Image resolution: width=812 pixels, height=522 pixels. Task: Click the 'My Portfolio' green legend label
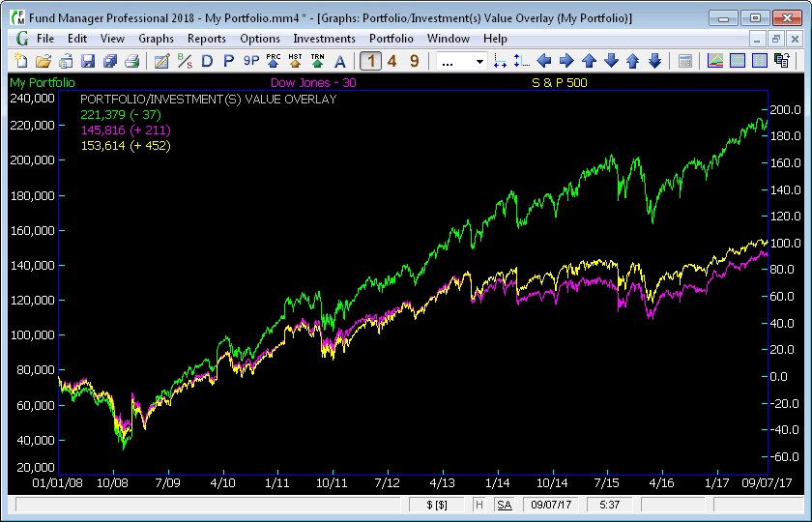43,83
